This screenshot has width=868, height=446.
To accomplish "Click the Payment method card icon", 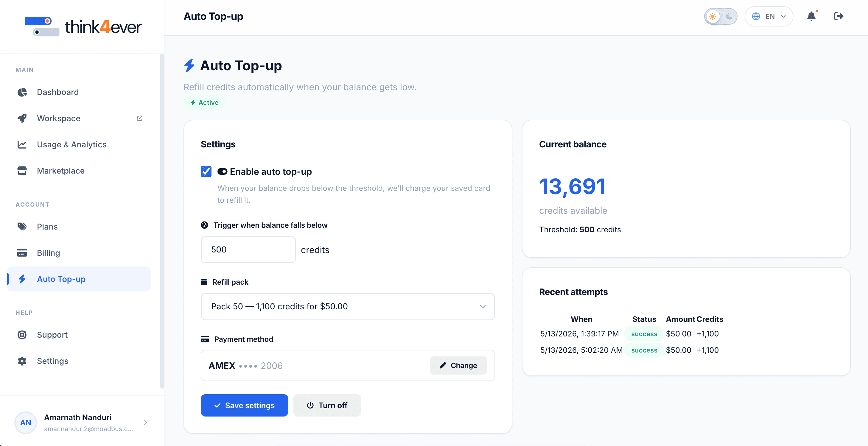I will (x=205, y=339).
